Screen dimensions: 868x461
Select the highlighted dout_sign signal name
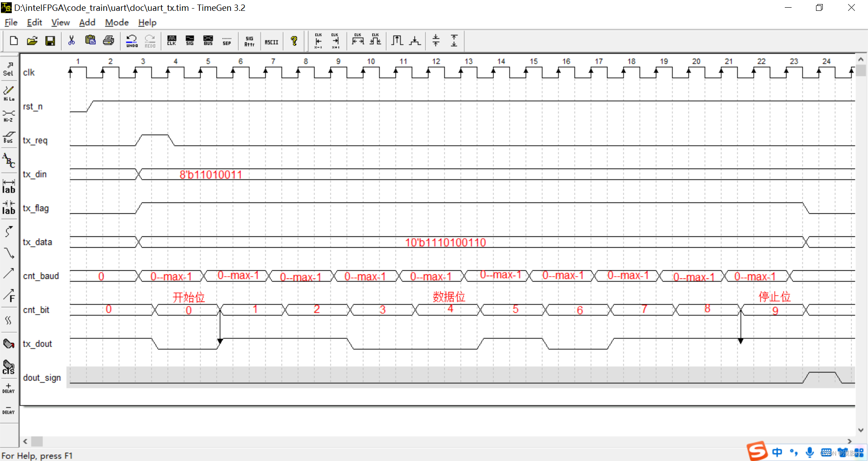point(42,378)
